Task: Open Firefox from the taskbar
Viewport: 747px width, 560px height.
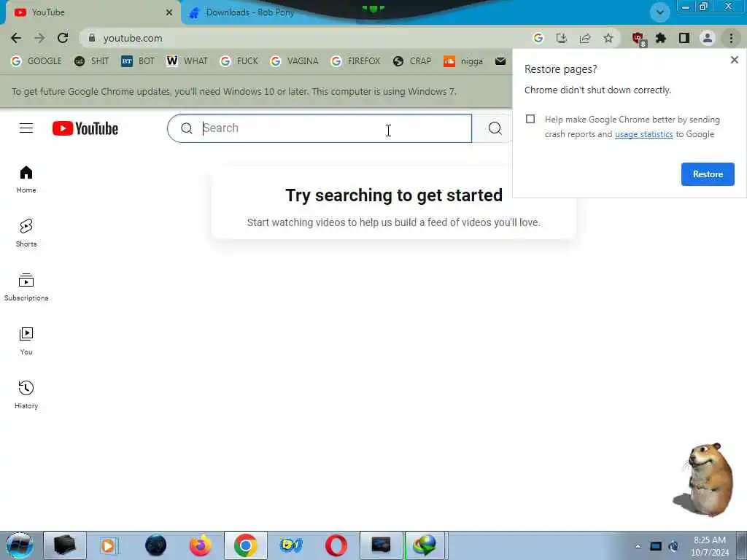Action: (201, 545)
